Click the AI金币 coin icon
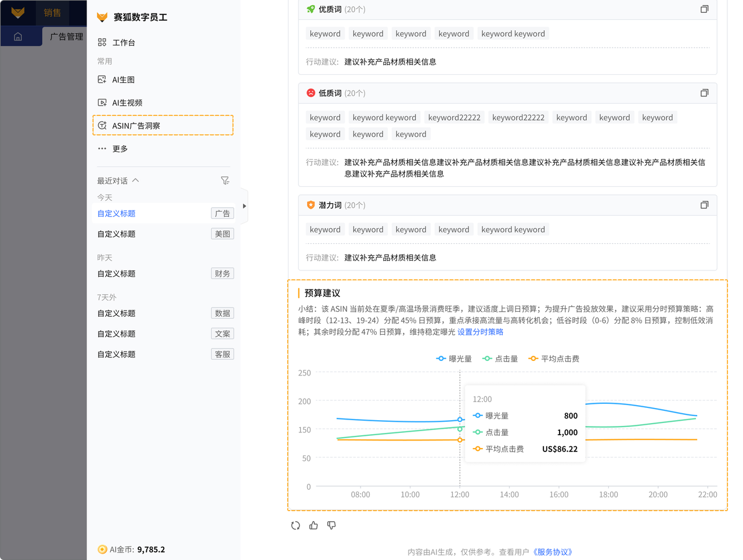743x560 pixels. tap(102, 550)
